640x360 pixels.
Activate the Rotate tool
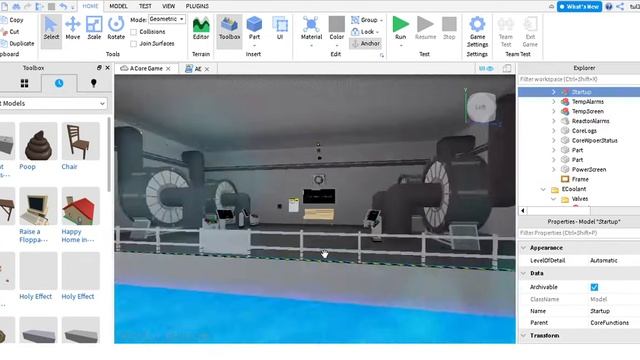coord(116,29)
